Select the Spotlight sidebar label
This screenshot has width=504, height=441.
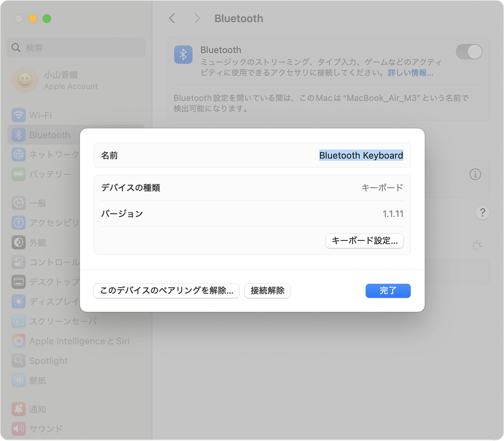[x=48, y=361]
